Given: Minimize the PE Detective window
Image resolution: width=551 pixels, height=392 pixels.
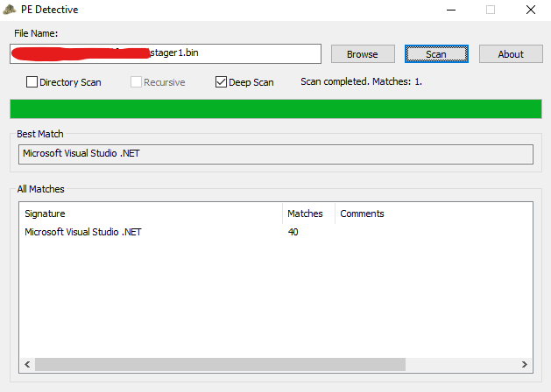Looking at the screenshot, I should 451,10.
